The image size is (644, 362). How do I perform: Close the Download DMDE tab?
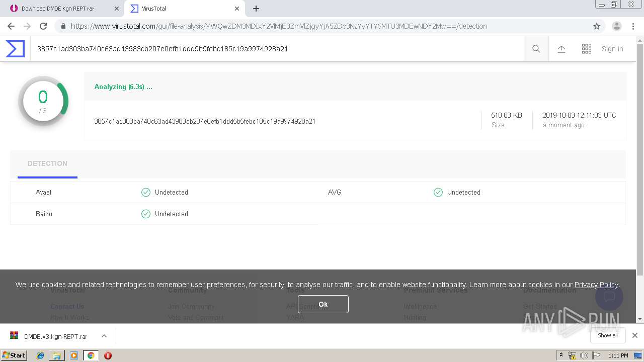(117, 9)
